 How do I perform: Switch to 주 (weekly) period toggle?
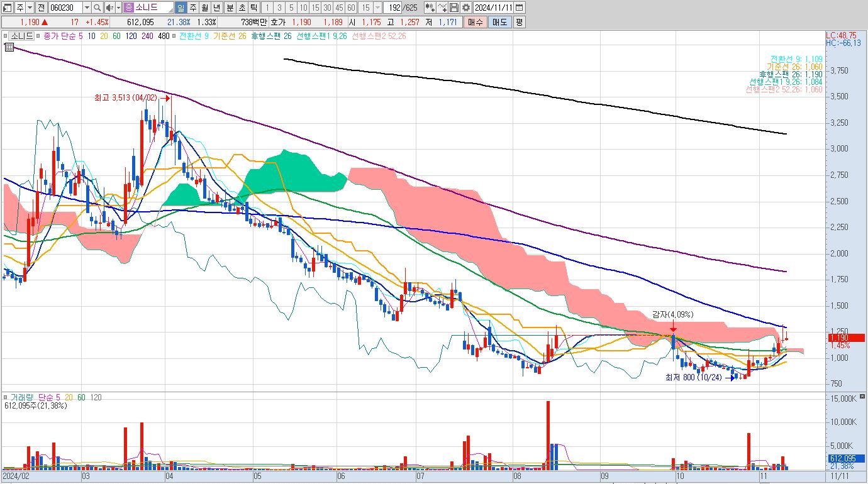[x=193, y=8]
